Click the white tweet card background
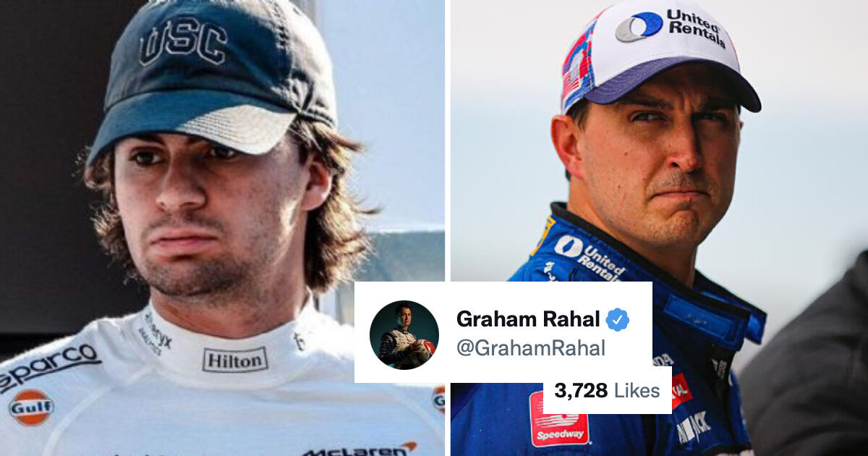This screenshot has height=456, width=868. [x=503, y=332]
